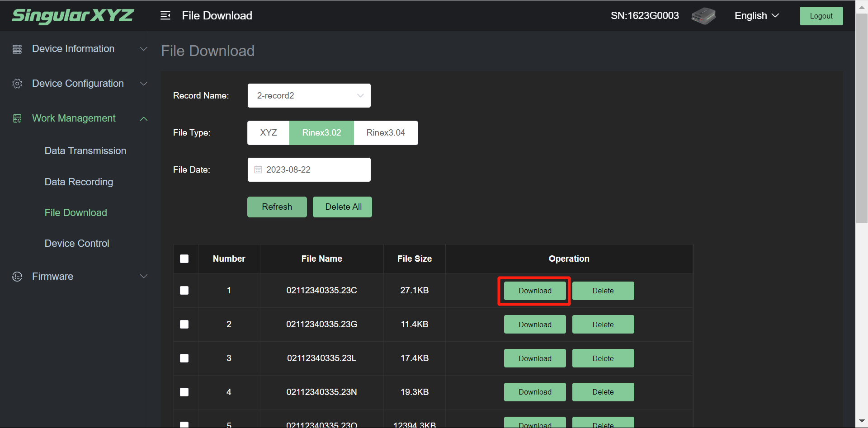
Task: Check the select-all checkbox in table header
Action: [x=184, y=259]
